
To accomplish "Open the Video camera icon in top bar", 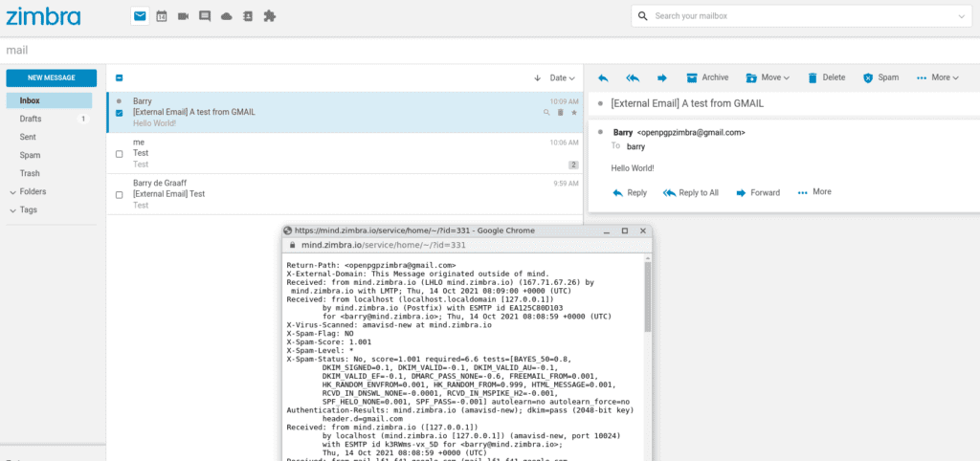I will 183,16.
